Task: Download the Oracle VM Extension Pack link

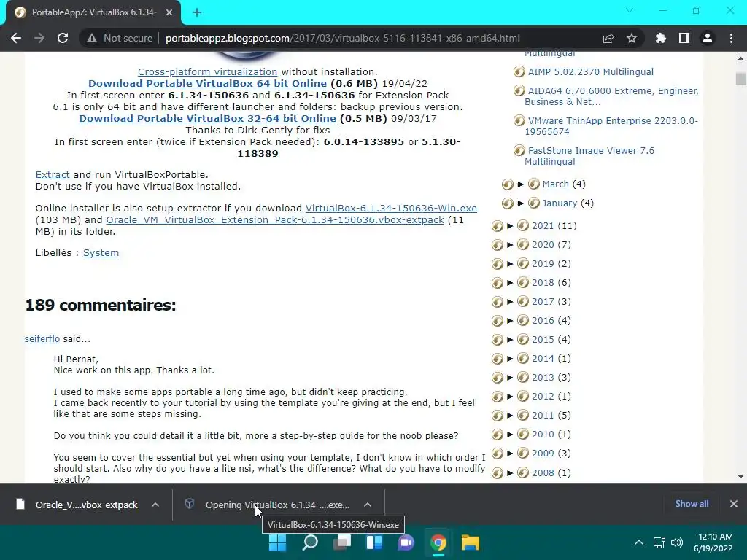Action: (275, 220)
